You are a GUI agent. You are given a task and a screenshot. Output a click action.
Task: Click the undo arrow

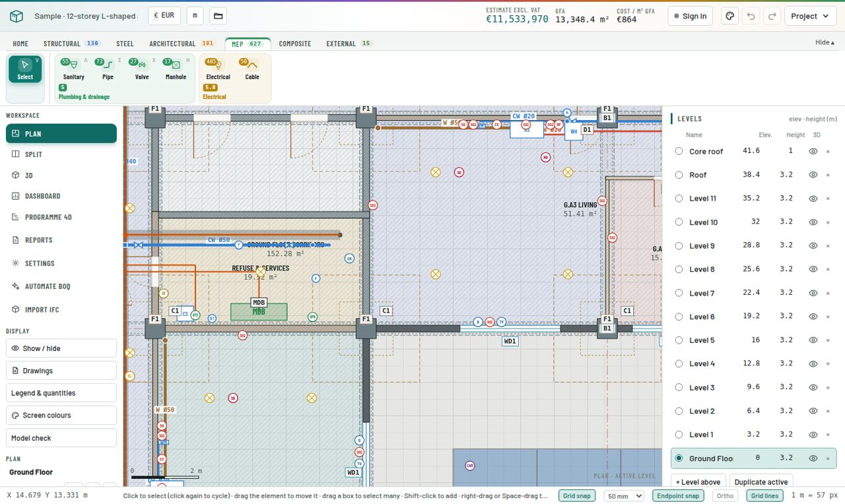[x=751, y=16]
